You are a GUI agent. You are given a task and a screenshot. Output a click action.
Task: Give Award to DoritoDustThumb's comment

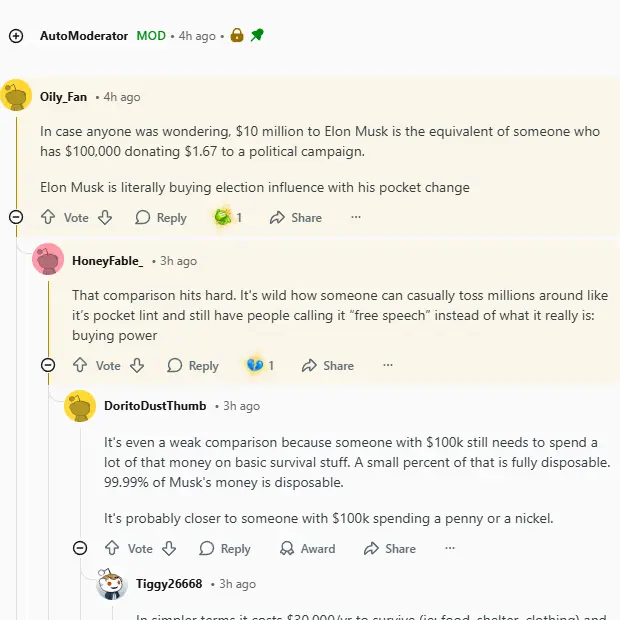[x=307, y=548]
